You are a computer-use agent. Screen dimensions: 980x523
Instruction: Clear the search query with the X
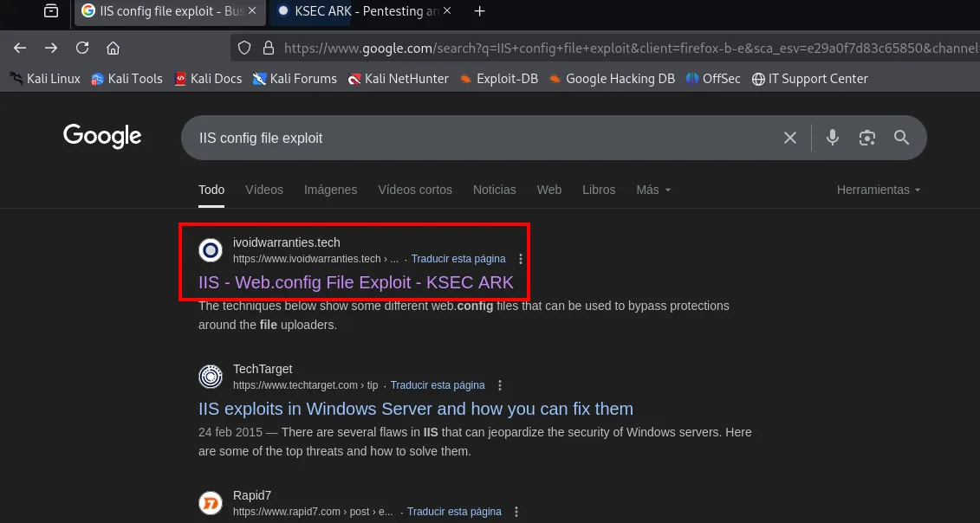[x=790, y=138]
